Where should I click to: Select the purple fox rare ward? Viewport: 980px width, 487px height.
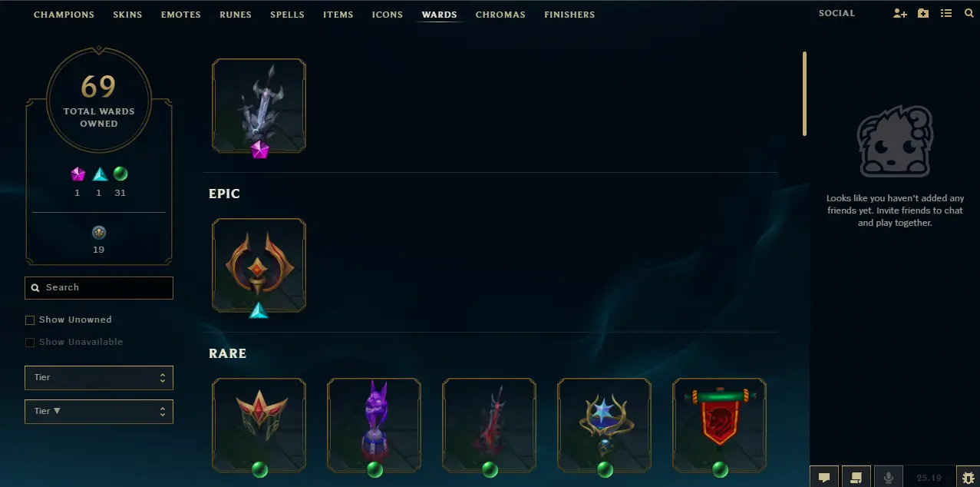[x=374, y=425]
